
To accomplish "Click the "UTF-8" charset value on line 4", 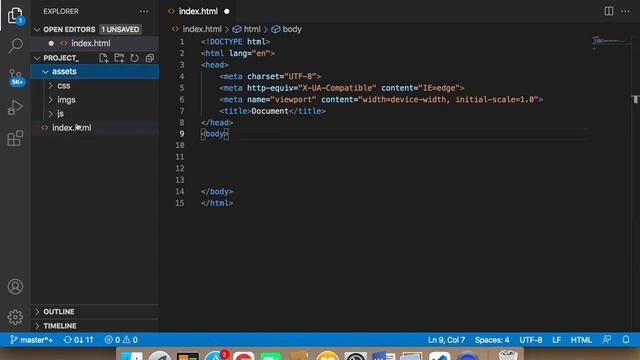I will click(x=300, y=76).
